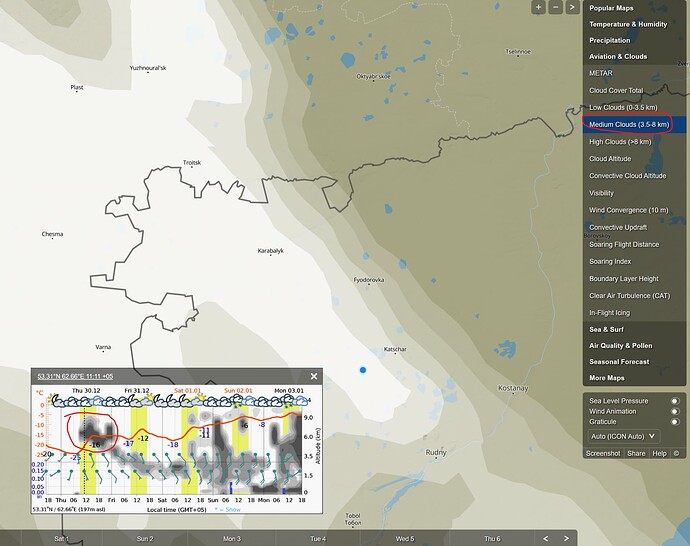
Task: Close the meteogram popup
Action: 314,377
